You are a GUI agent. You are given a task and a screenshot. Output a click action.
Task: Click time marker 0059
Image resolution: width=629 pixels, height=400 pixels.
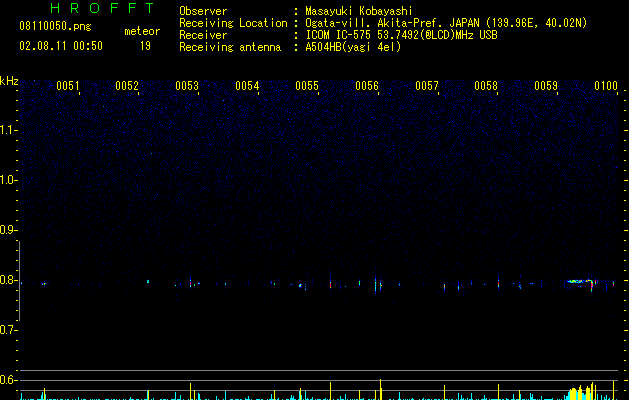(x=546, y=86)
